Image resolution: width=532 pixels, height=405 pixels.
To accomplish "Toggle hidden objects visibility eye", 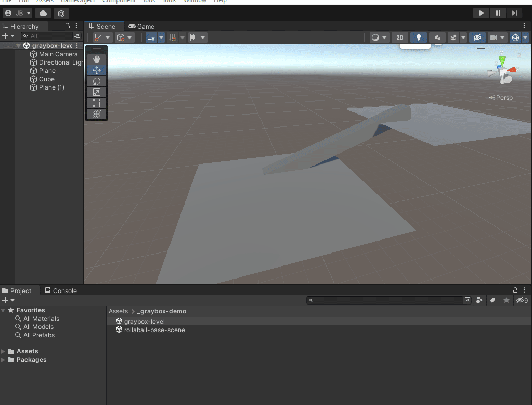I will click(477, 37).
